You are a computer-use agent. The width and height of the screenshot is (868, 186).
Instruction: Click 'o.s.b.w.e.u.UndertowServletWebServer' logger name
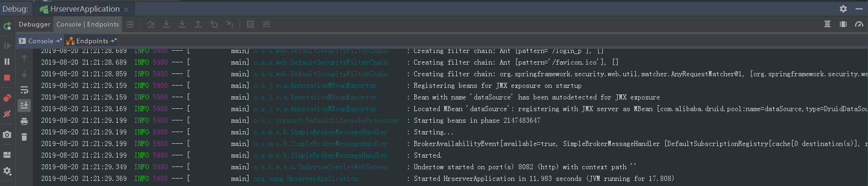tap(320, 167)
